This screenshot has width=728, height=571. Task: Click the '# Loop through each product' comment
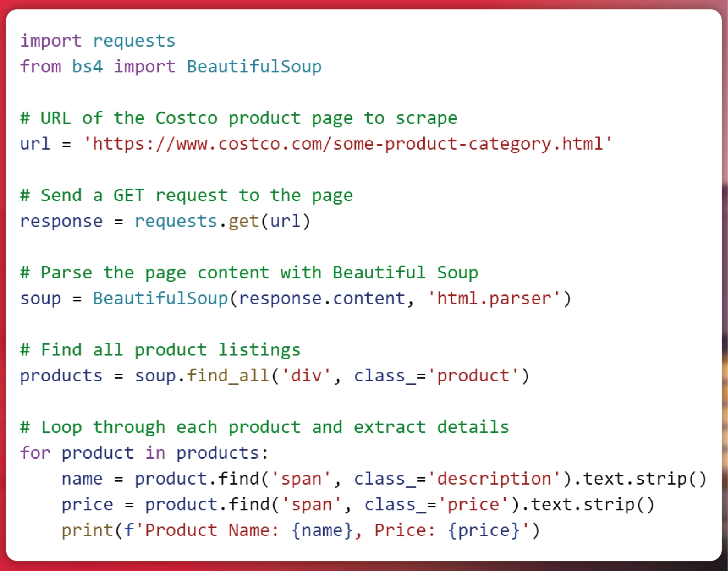point(265,427)
